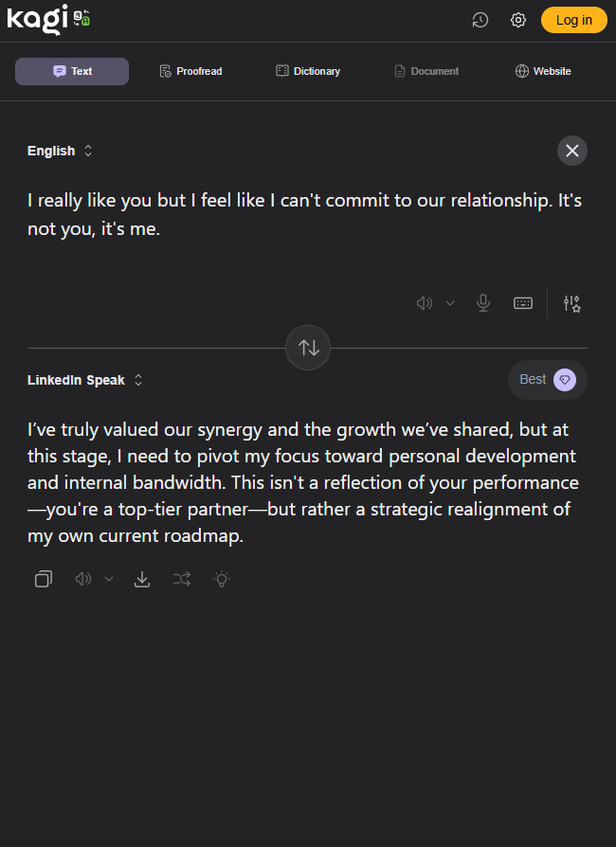
Task: Open the virtual keyboard icon
Action: [x=523, y=303]
